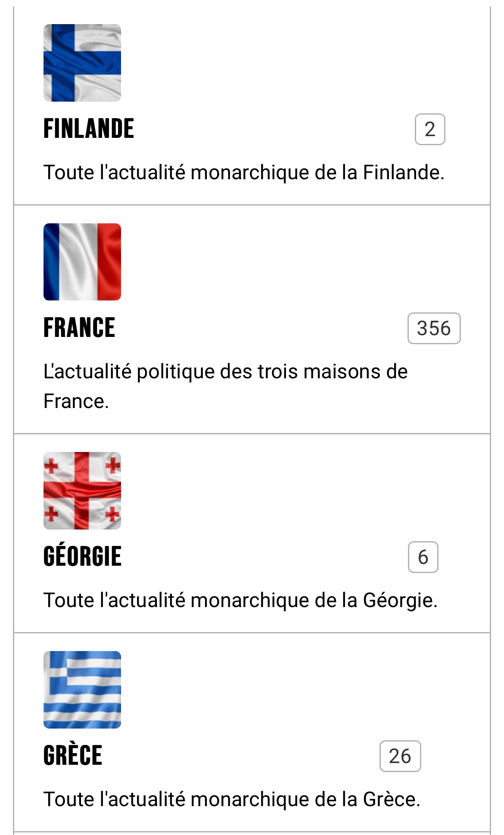The image size is (504, 835).
Task: Open the FRANCE category heading
Action: pyautogui.click(x=79, y=328)
